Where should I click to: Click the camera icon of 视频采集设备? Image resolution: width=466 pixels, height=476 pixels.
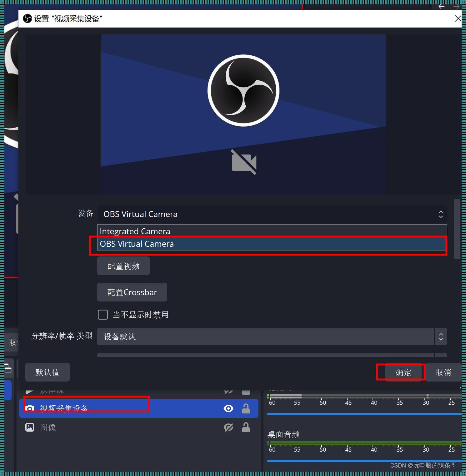point(30,408)
